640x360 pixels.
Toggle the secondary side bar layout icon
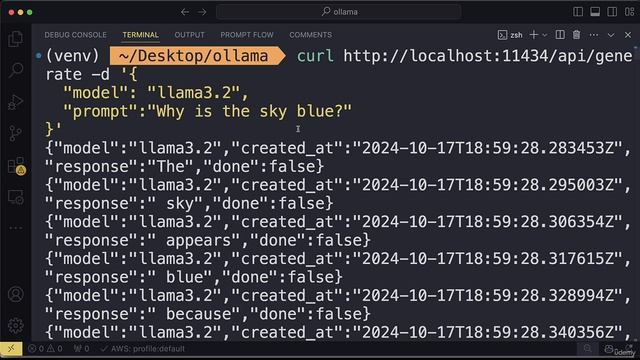point(612,12)
